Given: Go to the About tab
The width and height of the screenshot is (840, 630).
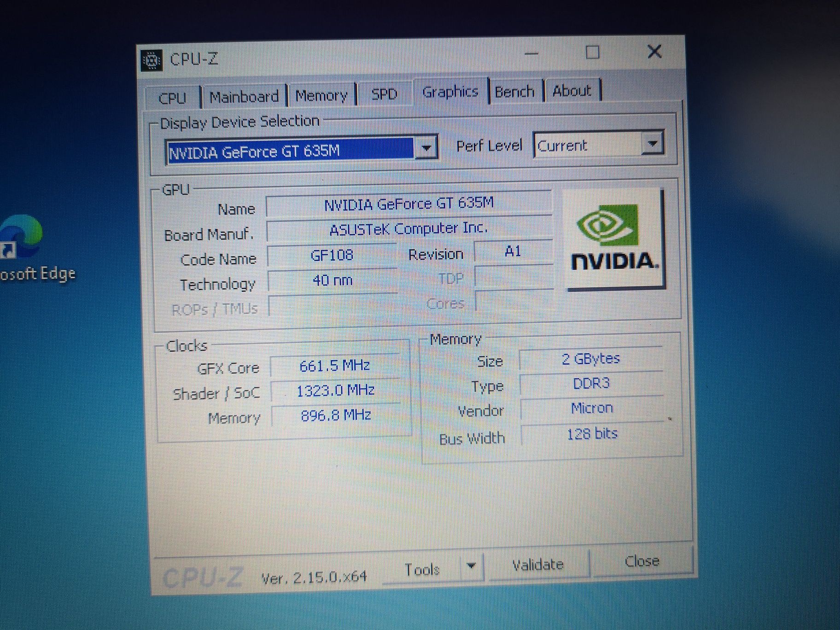Looking at the screenshot, I should 572,90.
